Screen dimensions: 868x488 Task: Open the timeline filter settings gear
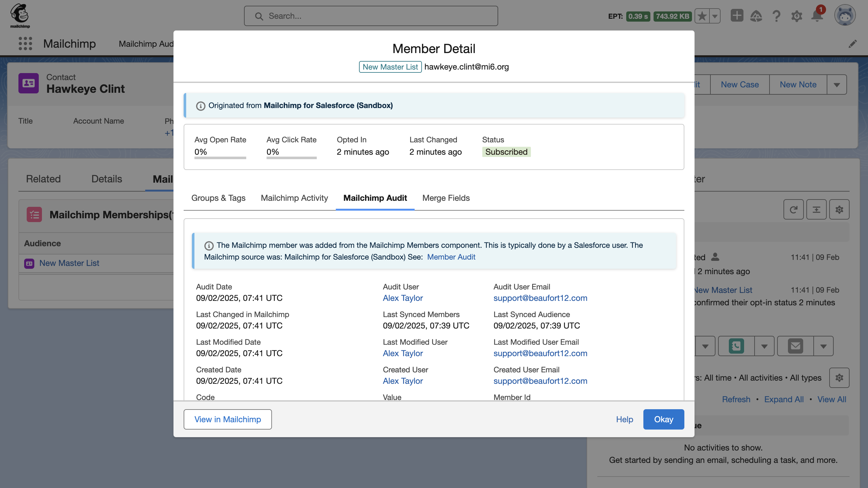coord(839,378)
